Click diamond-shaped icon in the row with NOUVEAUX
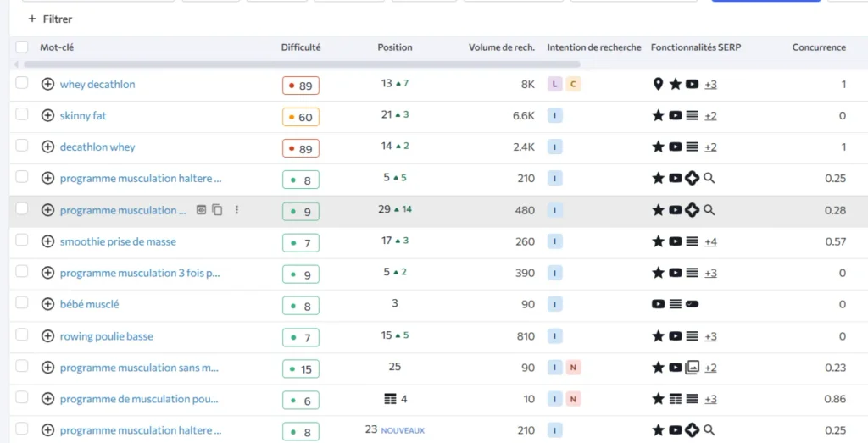The height and width of the screenshot is (443, 868). (692, 429)
